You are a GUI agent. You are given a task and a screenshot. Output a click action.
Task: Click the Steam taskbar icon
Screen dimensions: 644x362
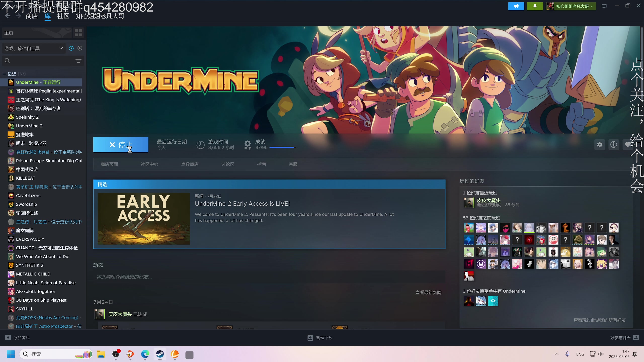pyautogui.click(x=160, y=354)
